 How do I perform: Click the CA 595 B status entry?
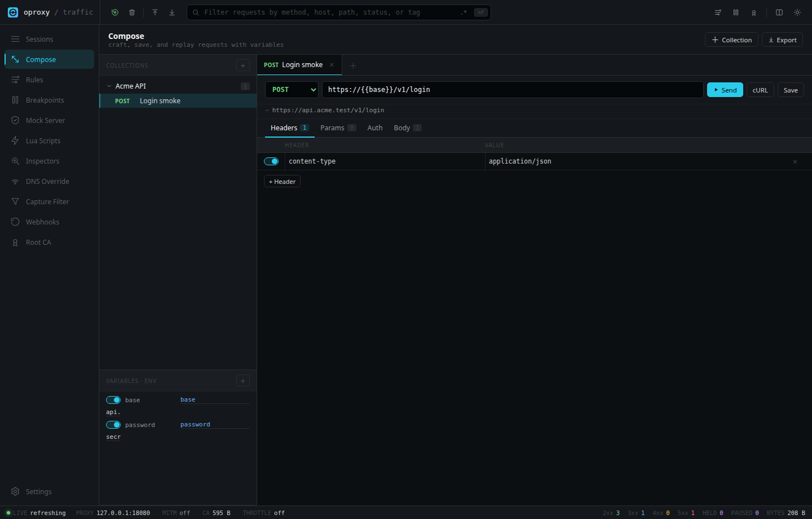(x=217, y=513)
